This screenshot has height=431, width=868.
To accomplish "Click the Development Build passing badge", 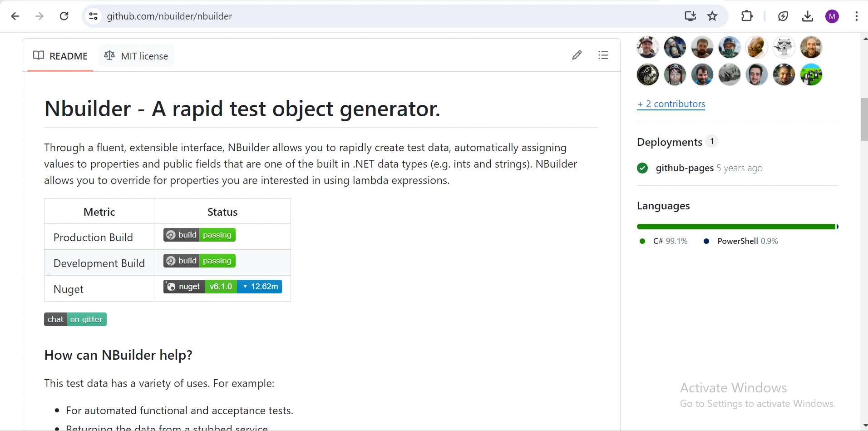I will [199, 261].
